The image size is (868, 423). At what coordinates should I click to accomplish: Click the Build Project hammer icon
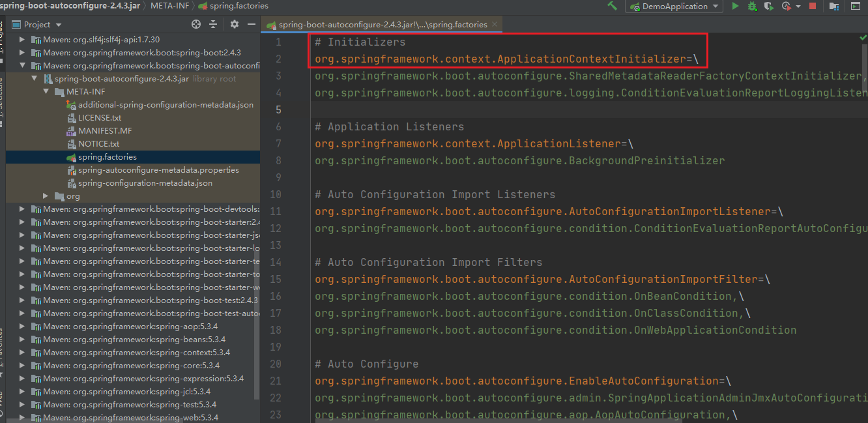point(612,6)
